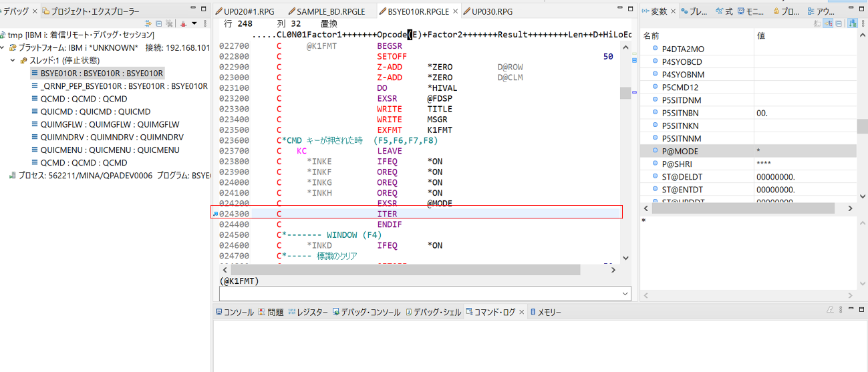Open the UP020#1.RPG editor tab
The width and height of the screenshot is (868, 372).
(245, 11)
